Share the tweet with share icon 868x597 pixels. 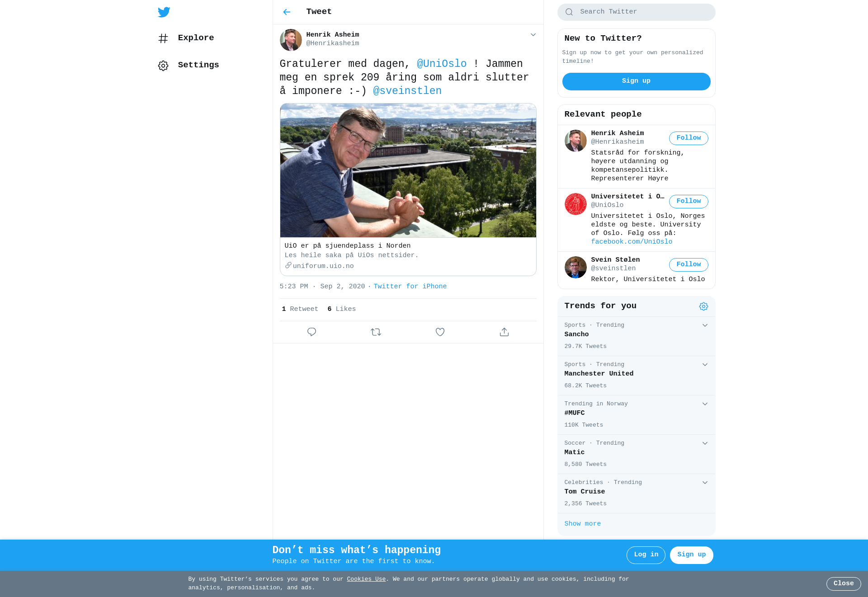504,332
